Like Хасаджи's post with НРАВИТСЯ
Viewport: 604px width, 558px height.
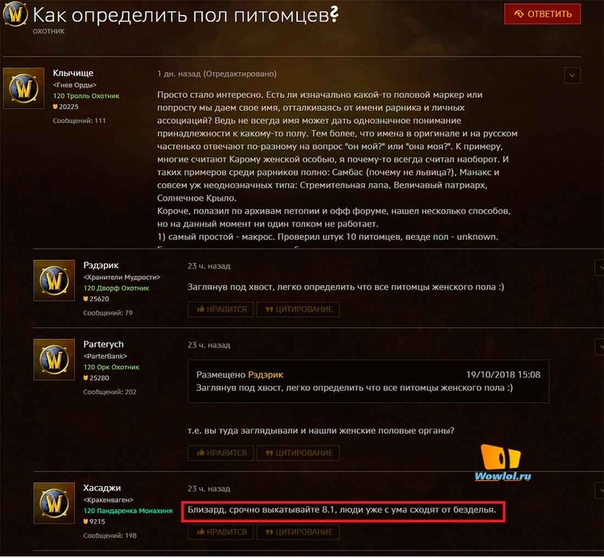tap(221, 532)
